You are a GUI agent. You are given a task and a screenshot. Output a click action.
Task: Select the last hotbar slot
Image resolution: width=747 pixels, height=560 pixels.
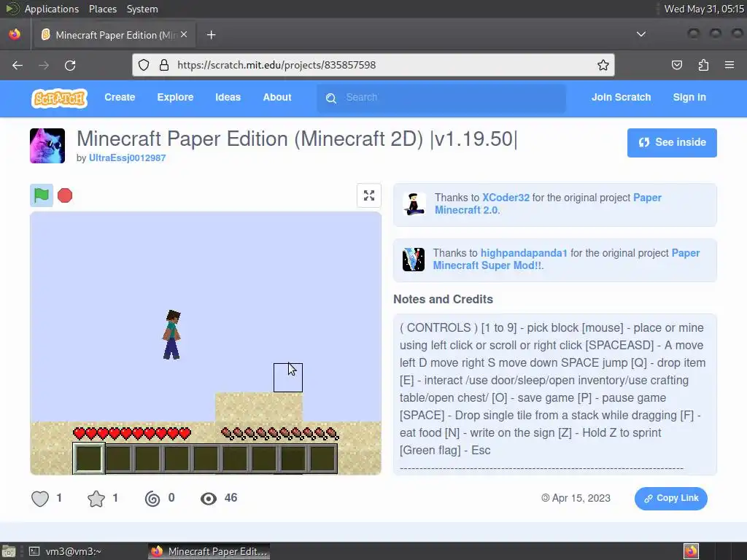tap(322, 458)
